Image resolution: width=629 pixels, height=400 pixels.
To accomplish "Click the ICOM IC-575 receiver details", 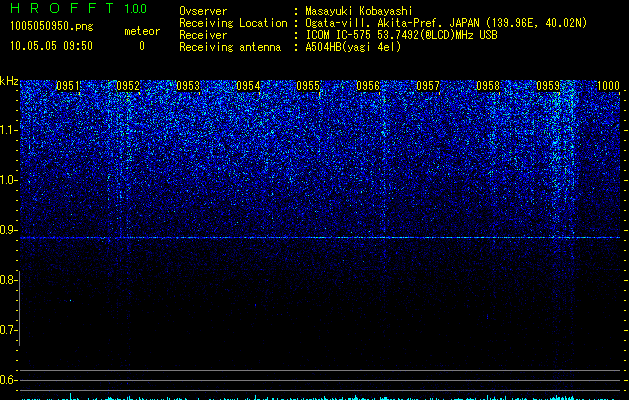I will pos(402,35).
